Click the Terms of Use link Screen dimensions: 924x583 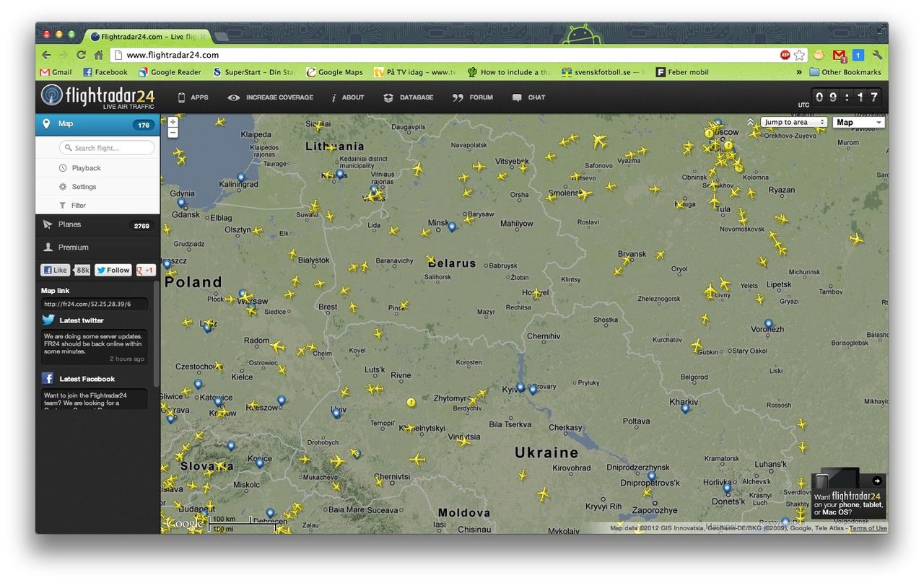click(868, 528)
